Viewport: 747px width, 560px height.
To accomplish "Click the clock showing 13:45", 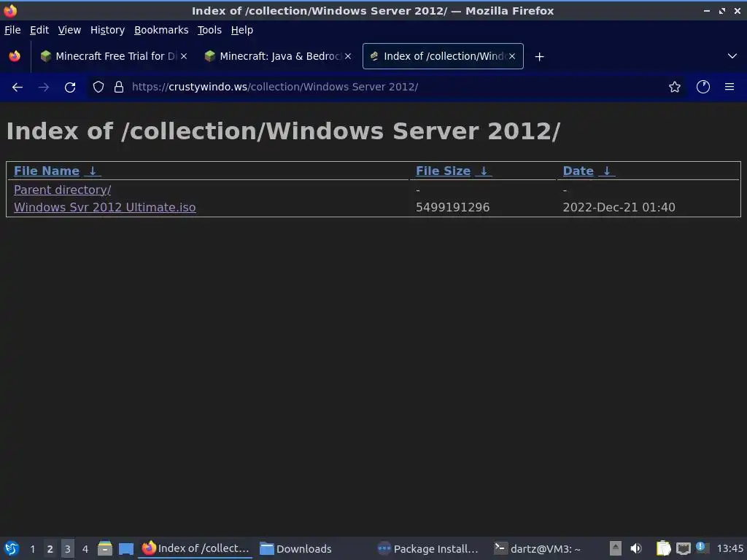I will [x=729, y=548].
